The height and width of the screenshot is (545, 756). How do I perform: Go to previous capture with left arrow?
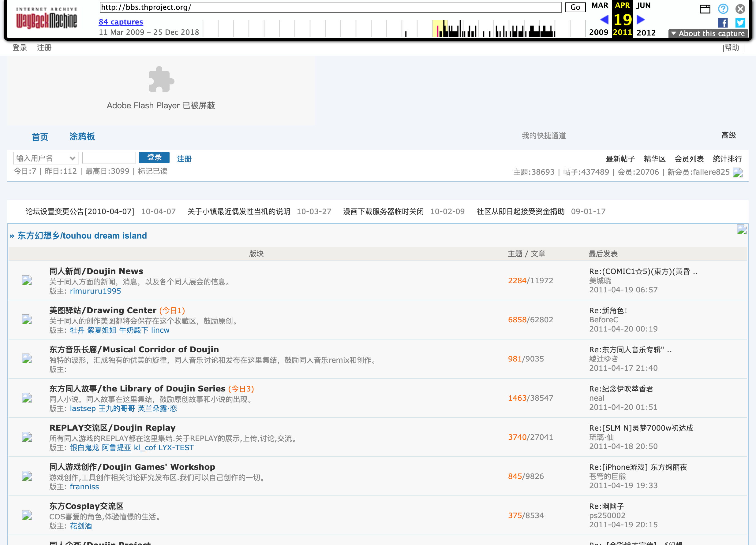(x=604, y=20)
